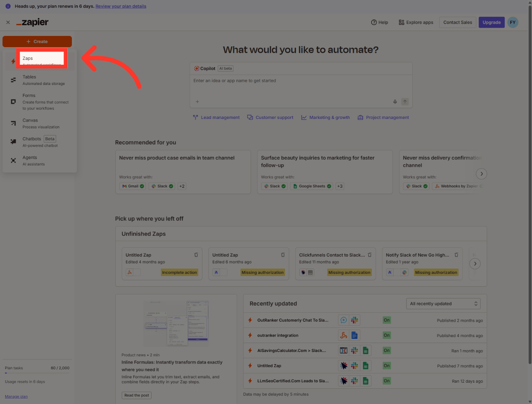Click the Explore apps grid icon
The image size is (532, 404).
point(401,22)
